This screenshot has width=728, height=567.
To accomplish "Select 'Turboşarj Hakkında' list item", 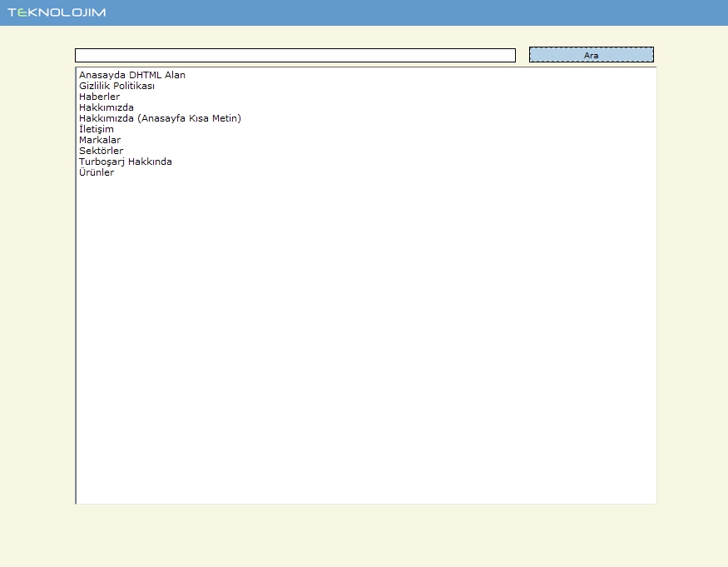I will click(126, 162).
